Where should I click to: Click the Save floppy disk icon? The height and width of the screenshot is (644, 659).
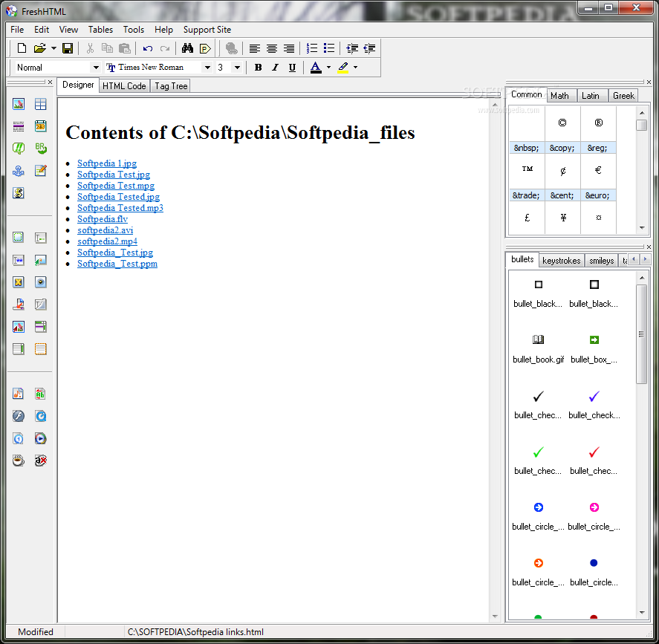coord(68,48)
